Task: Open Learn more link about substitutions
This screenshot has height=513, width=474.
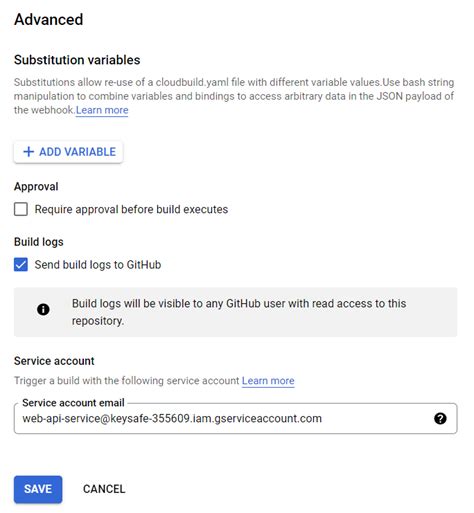Action: [102, 110]
